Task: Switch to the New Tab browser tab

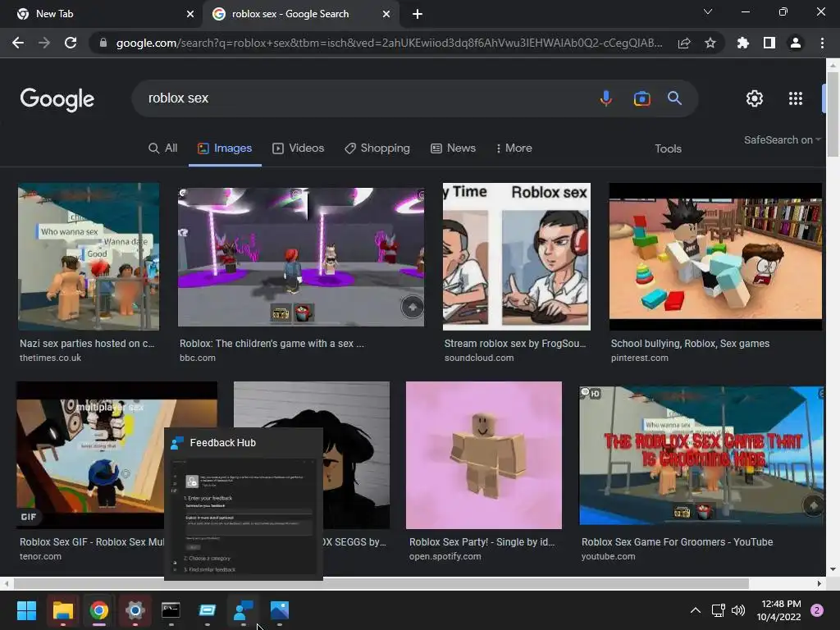Action: coord(101,14)
